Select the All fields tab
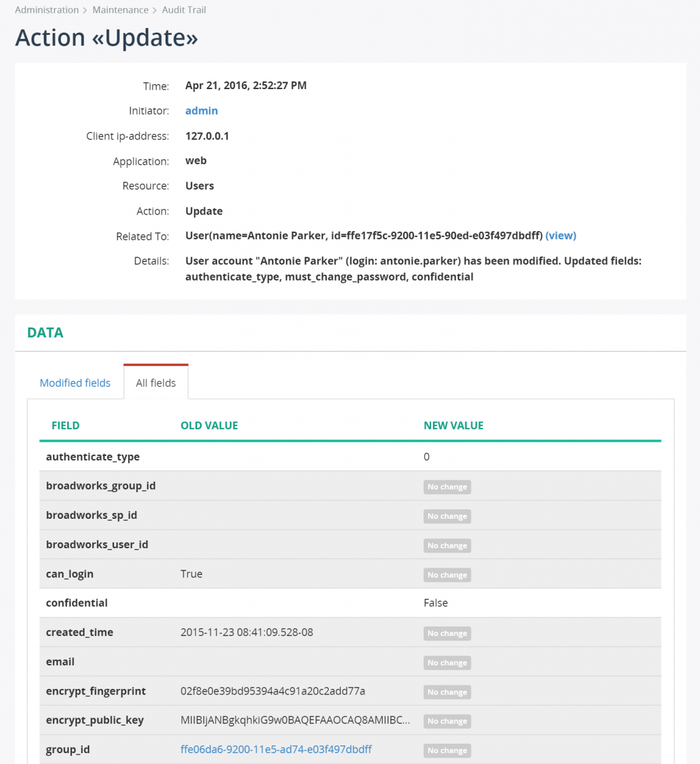 [x=155, y=383]
